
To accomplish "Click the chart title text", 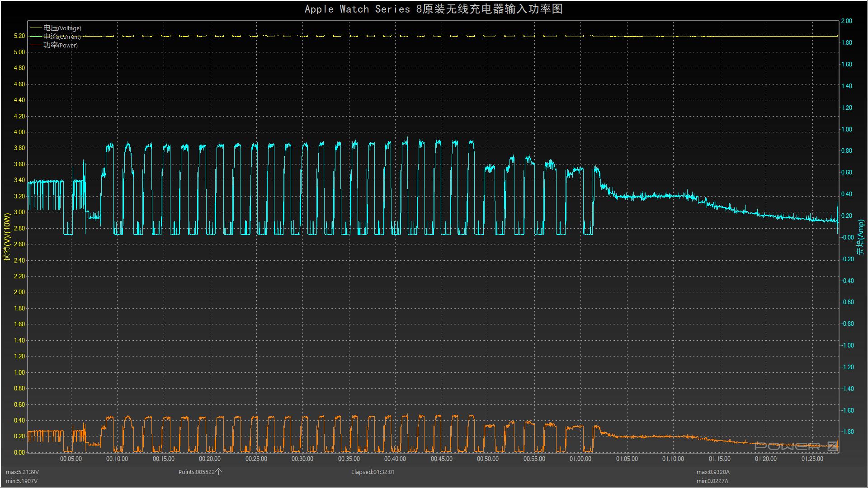I will 434,9.
